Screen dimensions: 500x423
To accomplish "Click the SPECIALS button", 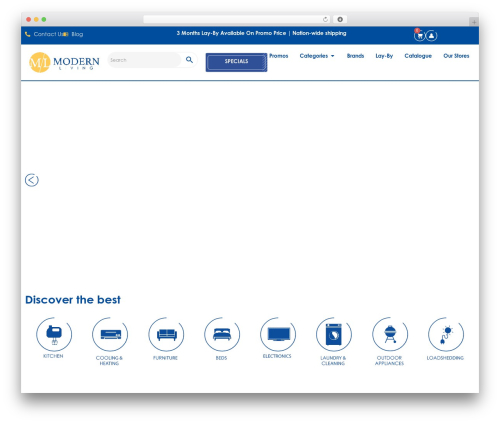I will (x=236, y=62).
